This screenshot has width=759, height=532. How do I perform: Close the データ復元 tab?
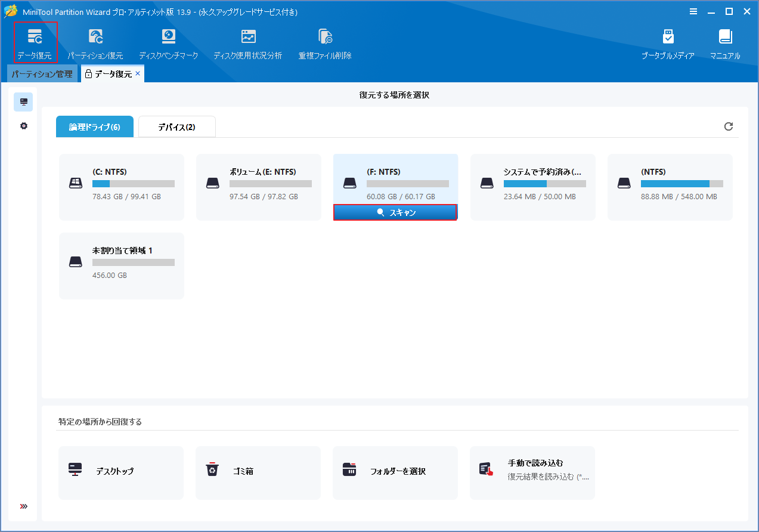point(138,73)
